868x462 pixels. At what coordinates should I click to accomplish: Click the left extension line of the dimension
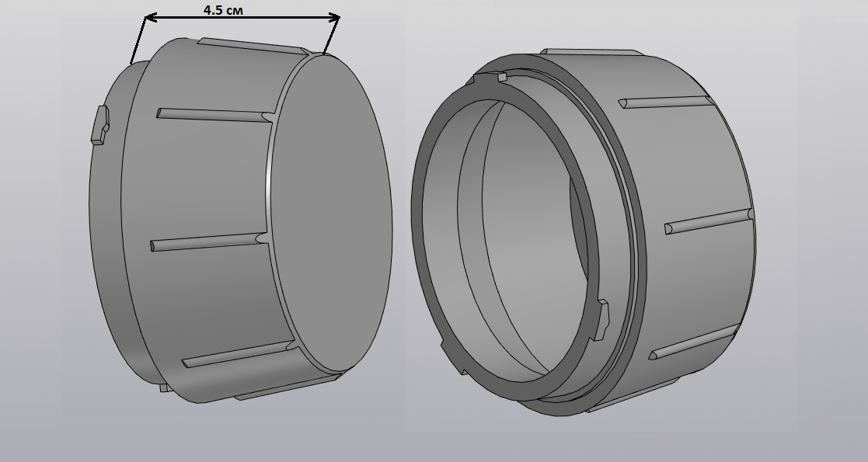click(138, 40)
